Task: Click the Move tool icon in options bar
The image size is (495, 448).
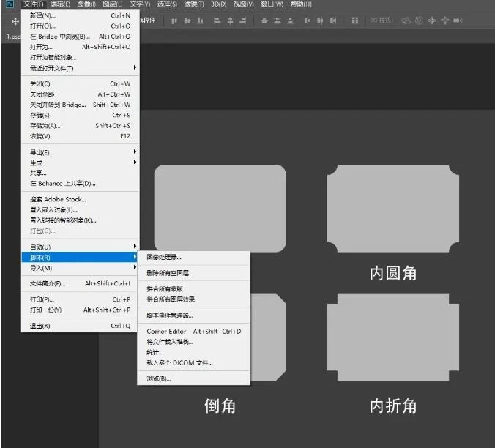Action: [15, 21]
